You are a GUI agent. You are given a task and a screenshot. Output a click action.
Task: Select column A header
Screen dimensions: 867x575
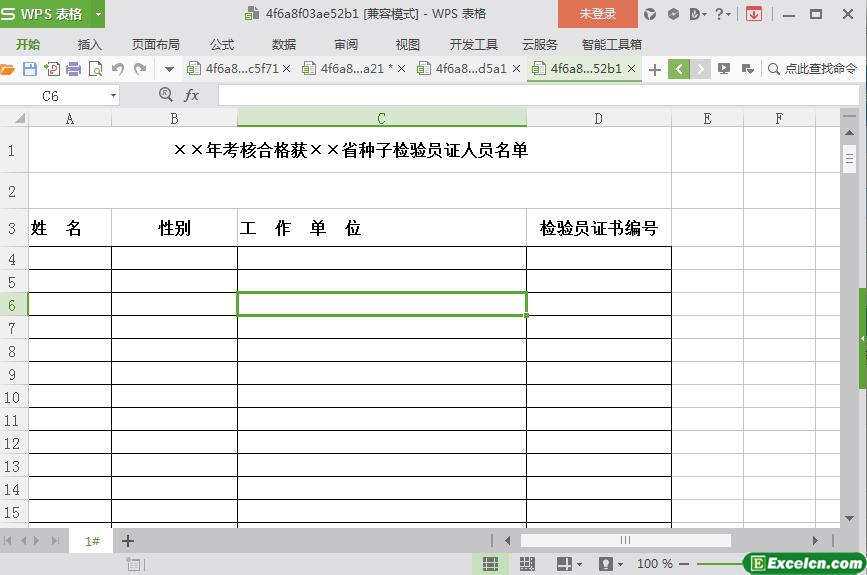(x=70, y=118)
